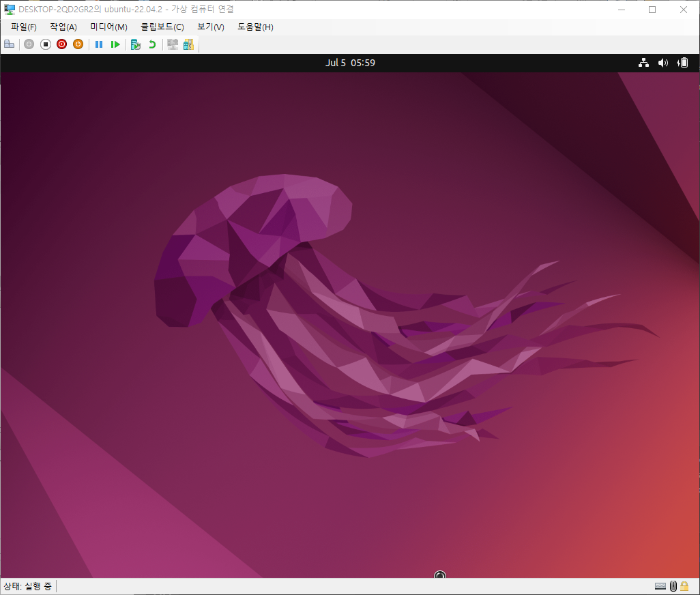
Task: Shut down the VM with the red power icon
Action: pyautogui.click(x=61, y=44)
